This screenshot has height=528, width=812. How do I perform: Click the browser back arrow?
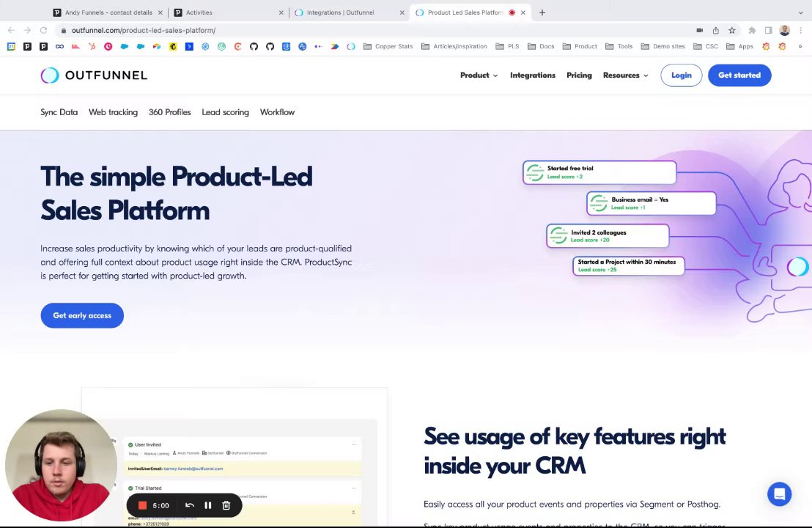tap(12, 30)
